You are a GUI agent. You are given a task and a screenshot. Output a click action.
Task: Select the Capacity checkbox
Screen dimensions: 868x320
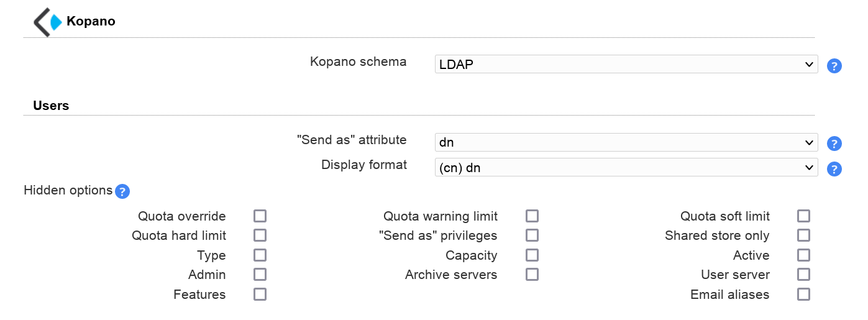point(532,255)
